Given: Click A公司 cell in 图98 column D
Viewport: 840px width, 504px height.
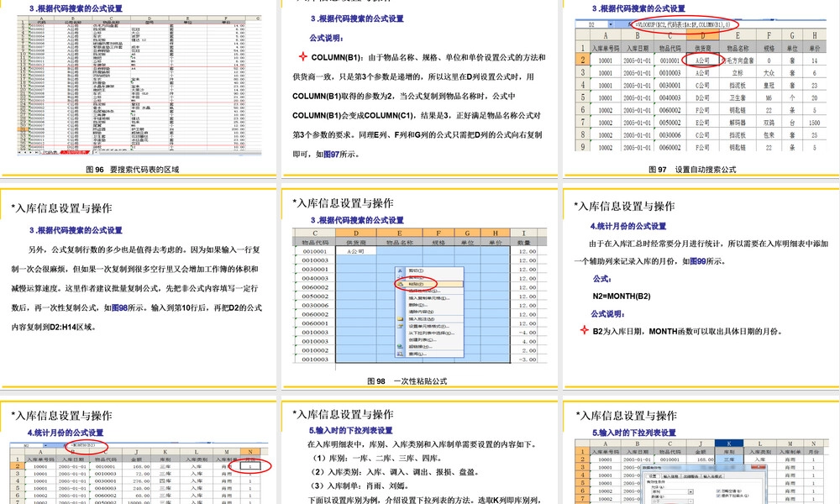Looking at the screenshot, I should tap(356, 251).
